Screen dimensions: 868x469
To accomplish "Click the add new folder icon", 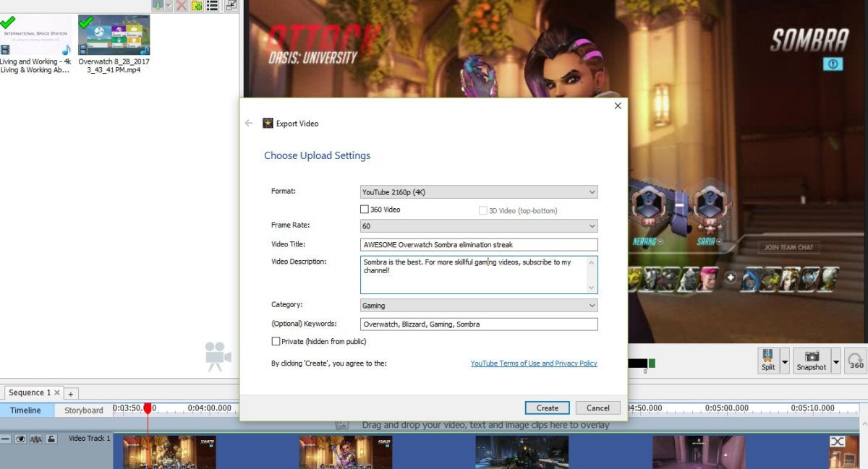I will pos(196,5).
